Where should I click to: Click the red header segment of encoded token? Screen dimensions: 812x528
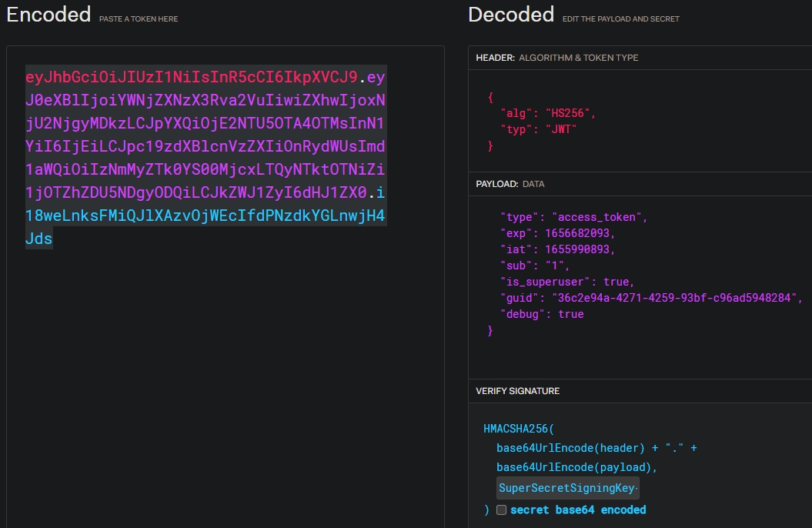191,78
